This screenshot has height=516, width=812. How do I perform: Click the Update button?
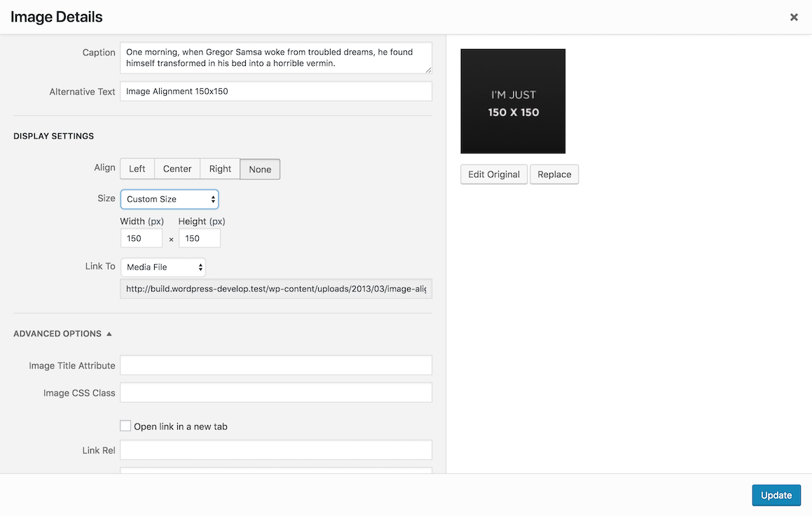[776, 495]
